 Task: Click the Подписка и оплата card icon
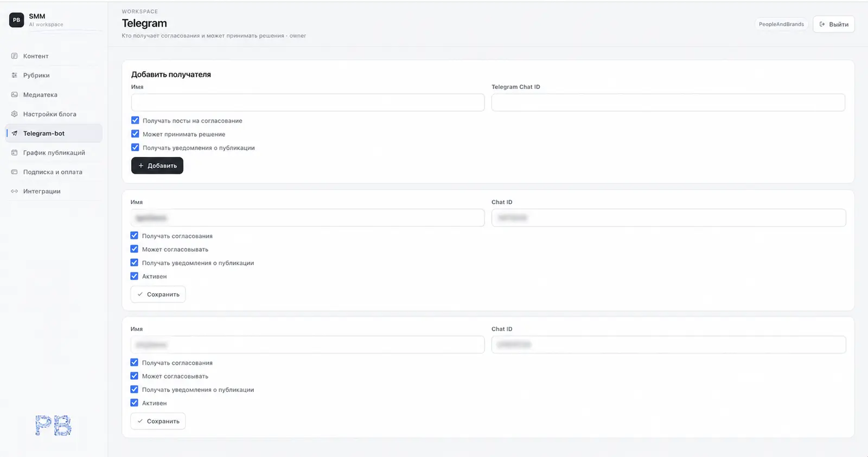15,172
